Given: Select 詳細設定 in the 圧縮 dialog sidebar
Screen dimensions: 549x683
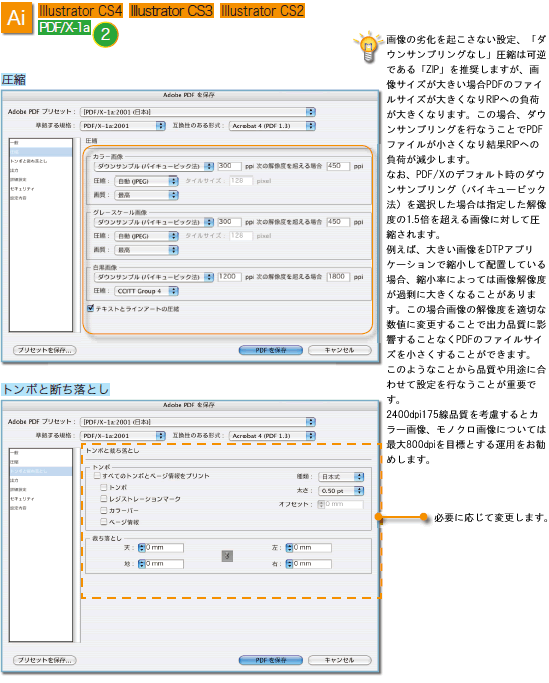Looking at the screenshot, I should tap(41, 179).
